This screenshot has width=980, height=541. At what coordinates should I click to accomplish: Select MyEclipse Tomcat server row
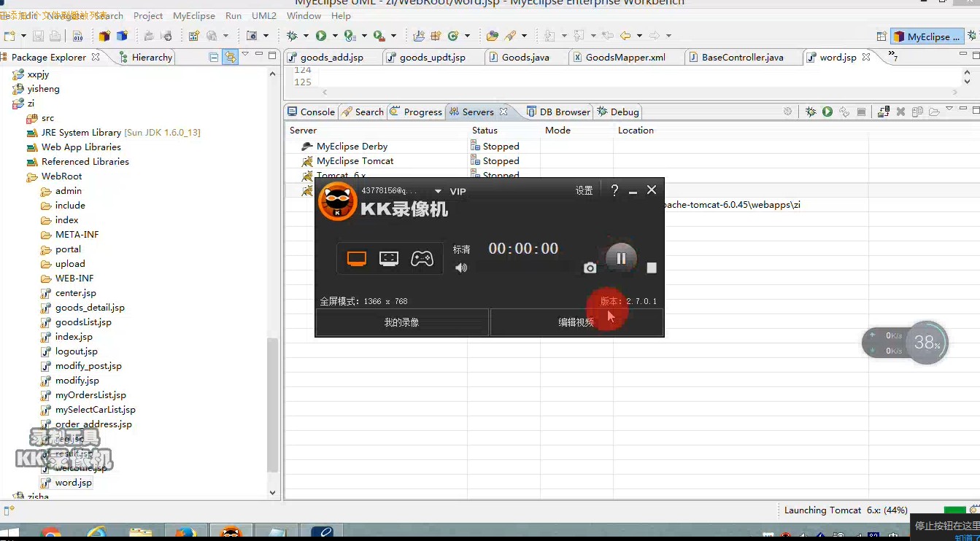355,161
